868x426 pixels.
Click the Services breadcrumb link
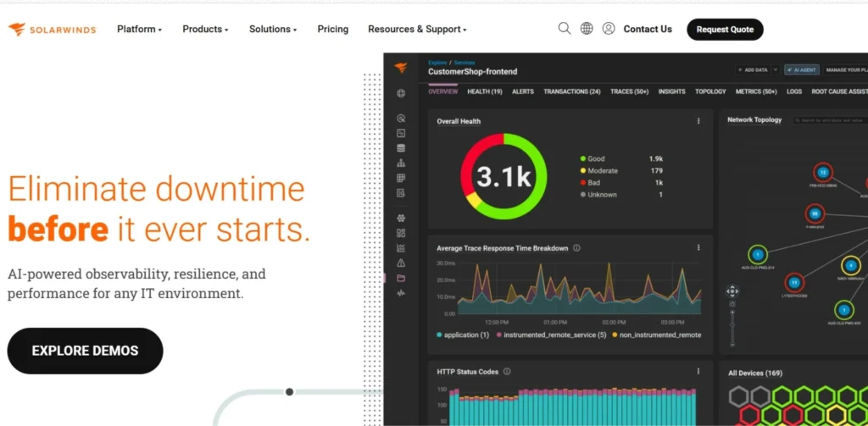pos(464,63)
